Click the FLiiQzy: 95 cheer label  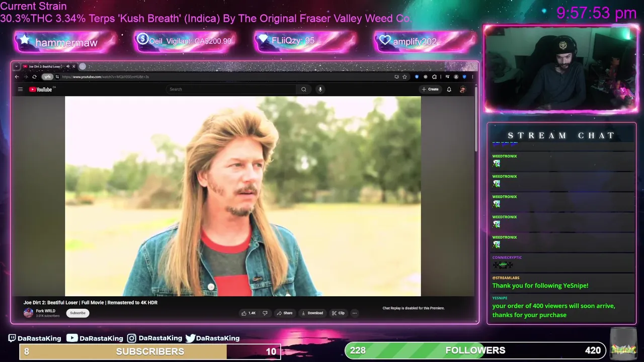coord(293,41)
